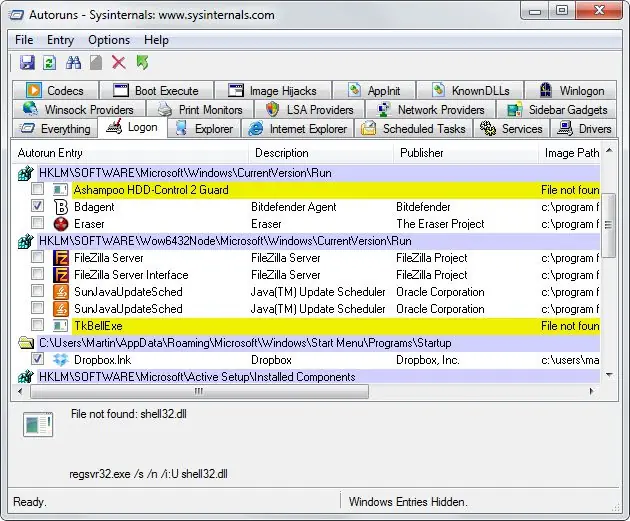Open the Entry menu
This screenshot has width=630, height=521.
[x=60, y=40]
